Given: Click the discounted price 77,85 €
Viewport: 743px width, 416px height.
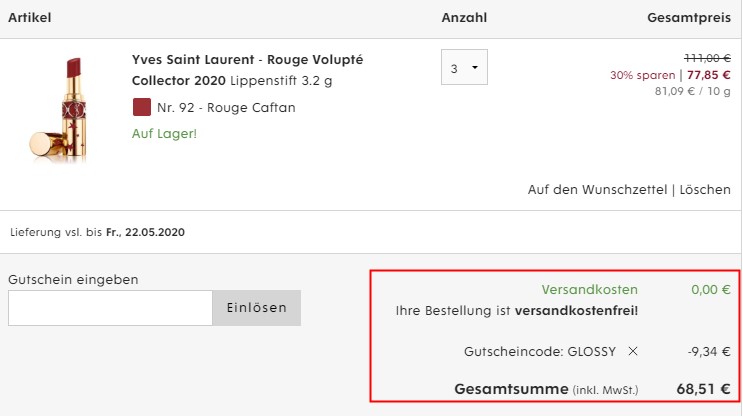Looking at the screenshot, I should pos(708,75).
